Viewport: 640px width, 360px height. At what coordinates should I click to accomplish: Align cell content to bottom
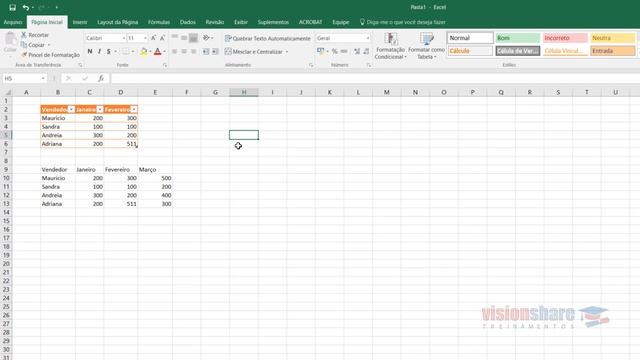pyautogui.click(x=193, y=38)
